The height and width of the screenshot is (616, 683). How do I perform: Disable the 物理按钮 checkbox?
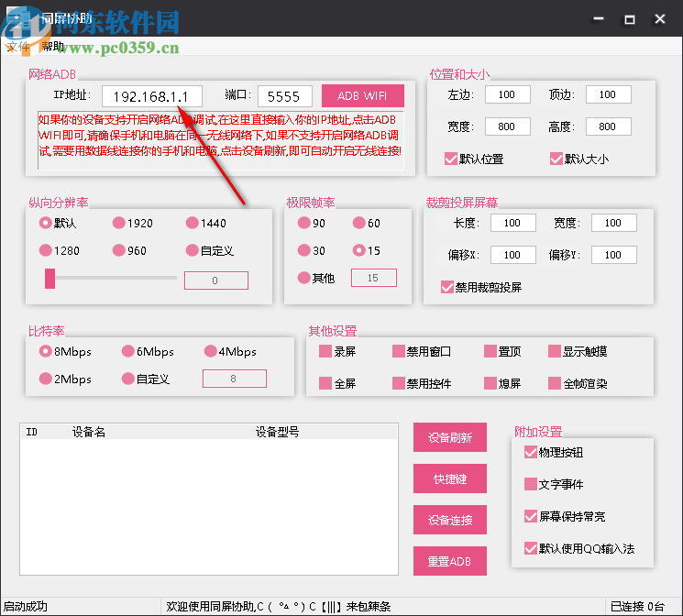[531, 452]
